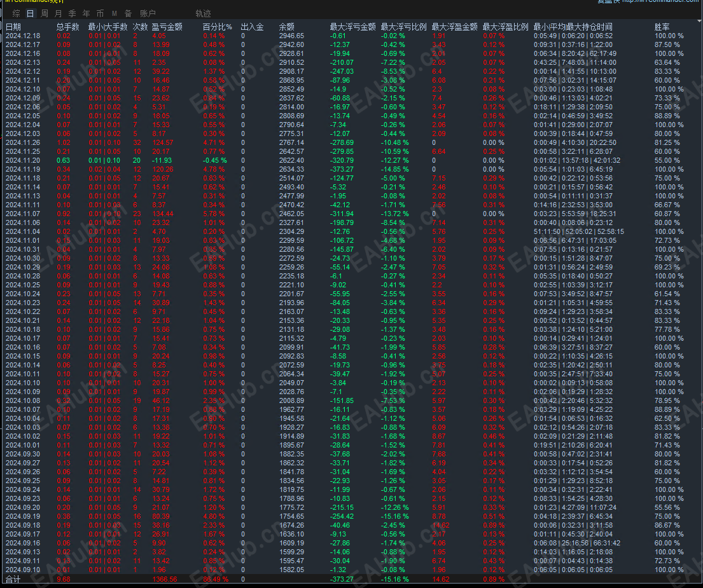The width and height of the screenshot is (703, 588).
Task: Click win rate 55.56 % on 2024.09.20
Action: click(667, 507)
